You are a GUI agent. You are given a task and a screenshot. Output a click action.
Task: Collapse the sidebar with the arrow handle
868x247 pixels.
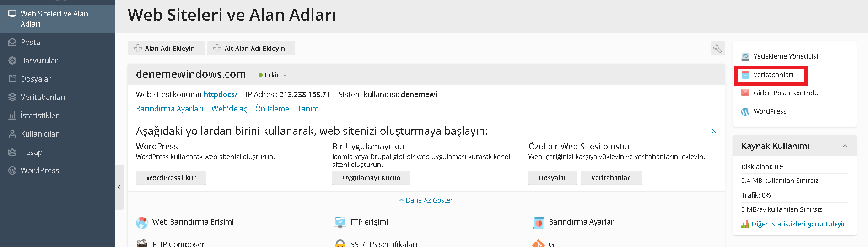pyautogui.click(x=119, y=187)
